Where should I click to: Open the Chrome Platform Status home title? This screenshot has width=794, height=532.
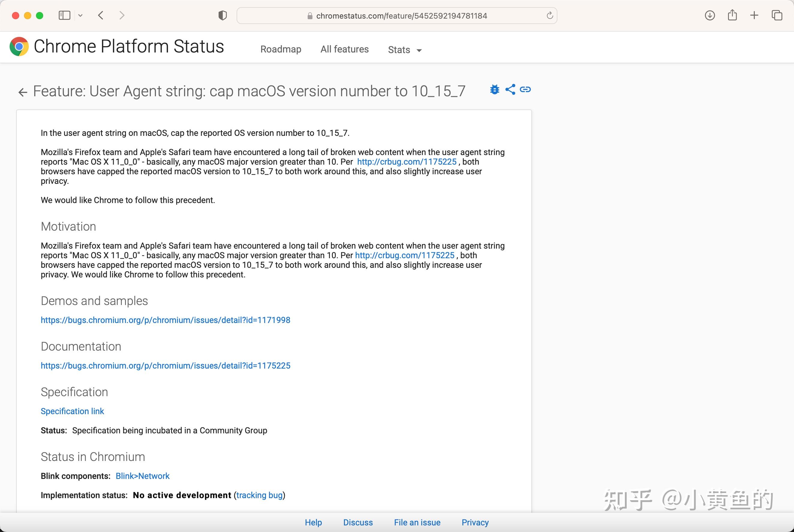click(x=129, y=46)
